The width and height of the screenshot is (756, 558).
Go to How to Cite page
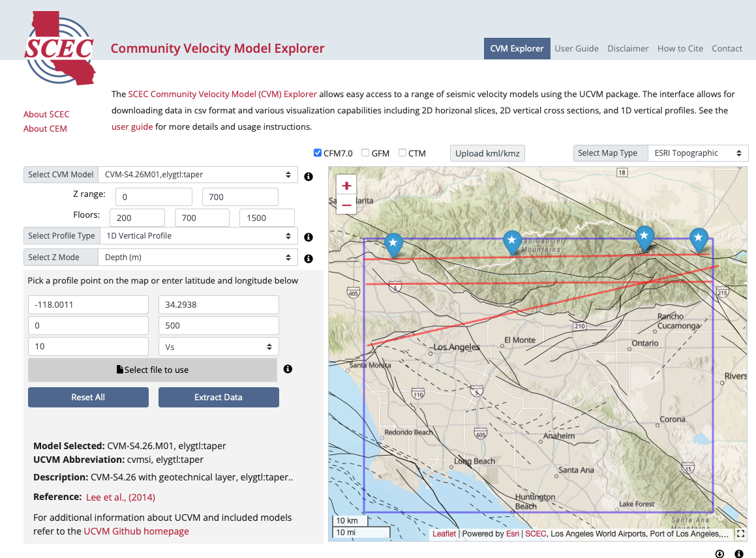click(680, 48)
